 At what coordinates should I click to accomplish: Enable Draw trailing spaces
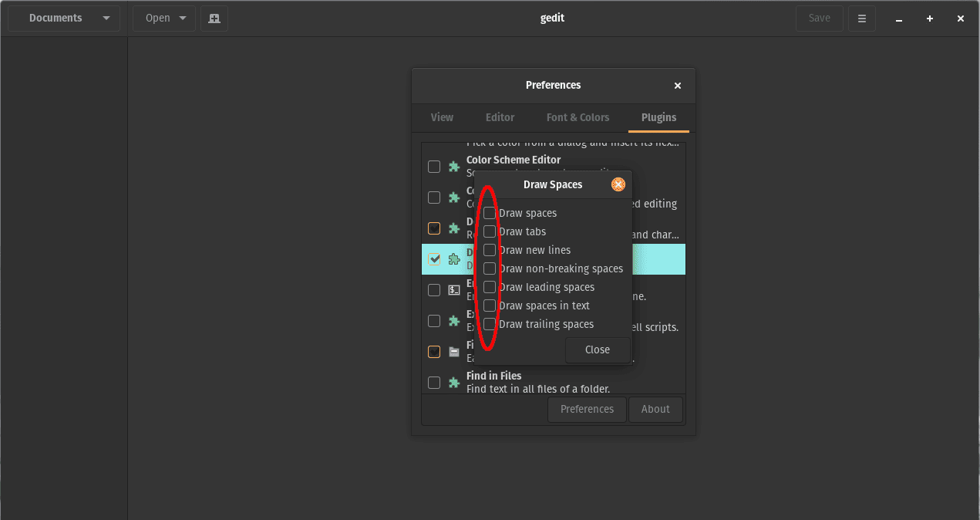coord(490,324)
